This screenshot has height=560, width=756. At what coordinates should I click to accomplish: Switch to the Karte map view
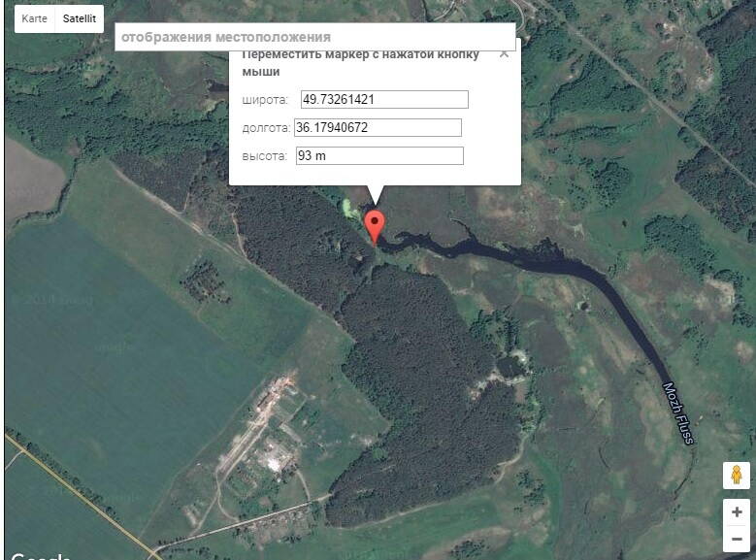(x=35, y=18)
